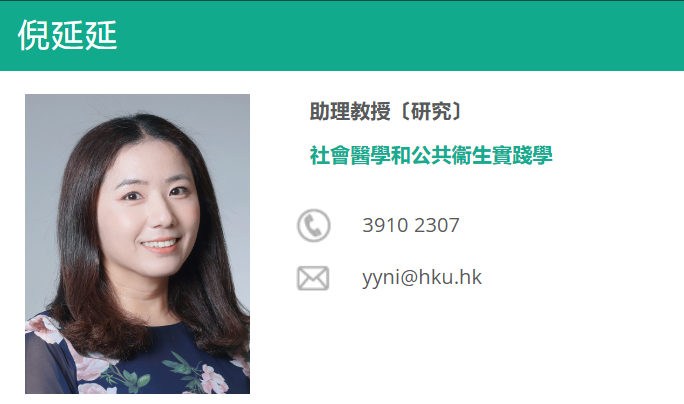684x404 pixels.
Task: Click the name heading 倪延延
Action: click(x=68, y=35)
